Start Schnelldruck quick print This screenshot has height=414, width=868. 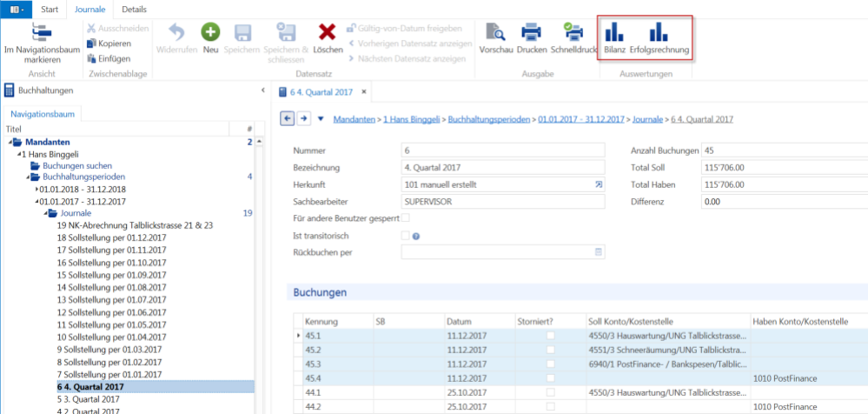pyautogui.click(x=573, y=37)
